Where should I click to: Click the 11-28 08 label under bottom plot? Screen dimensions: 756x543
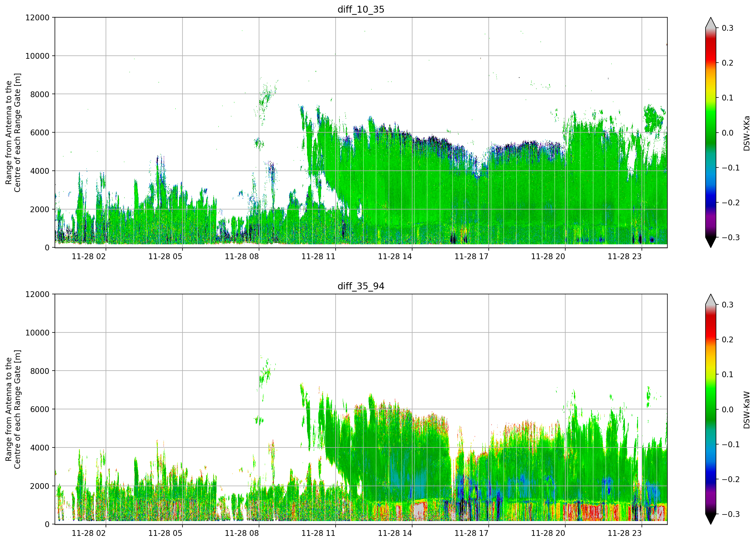(242, 533)
